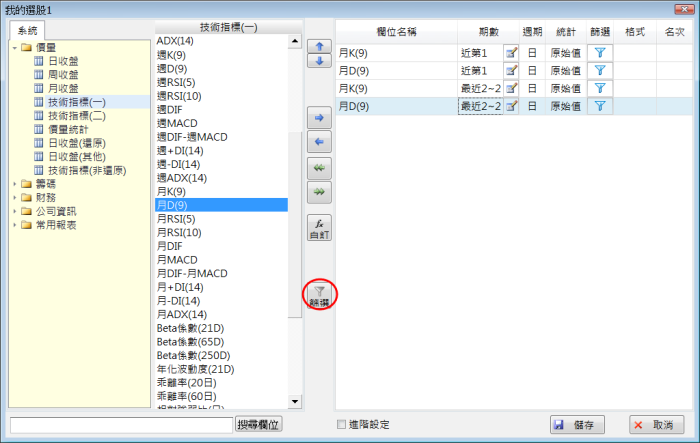Image resolution: width=700 pixels, height=443 pixels.
Task: Open filter funnel for 月K(9) 最近2~2 row
Action: click(x=600, y=88)
